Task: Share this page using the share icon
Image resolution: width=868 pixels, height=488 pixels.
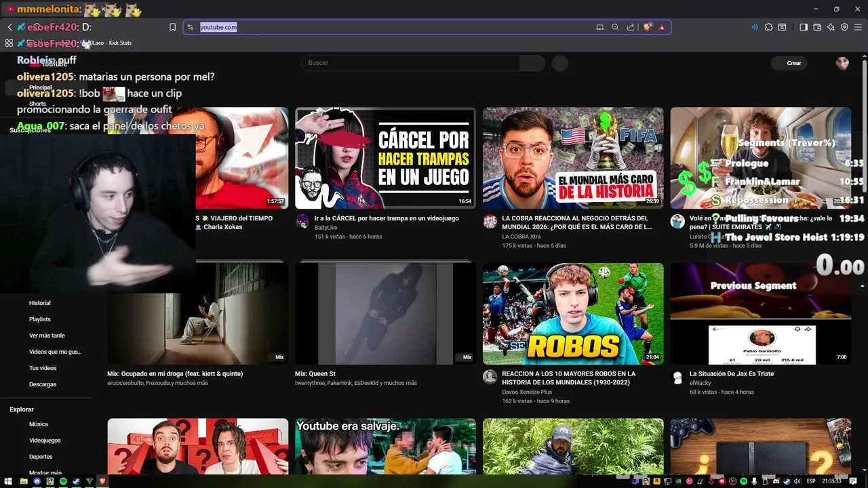Action: [x=631, y=27]
